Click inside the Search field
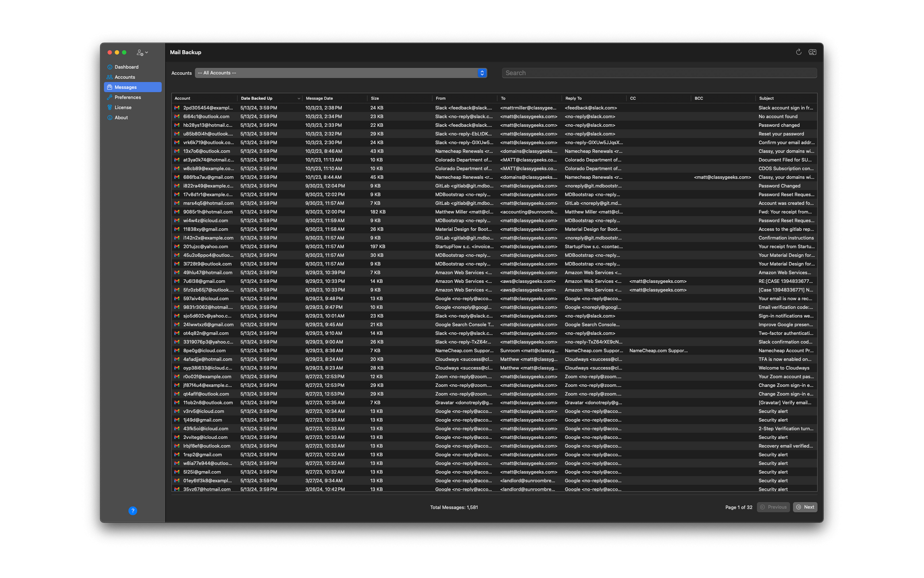924x578 pixels. click(x=659, y=73)
